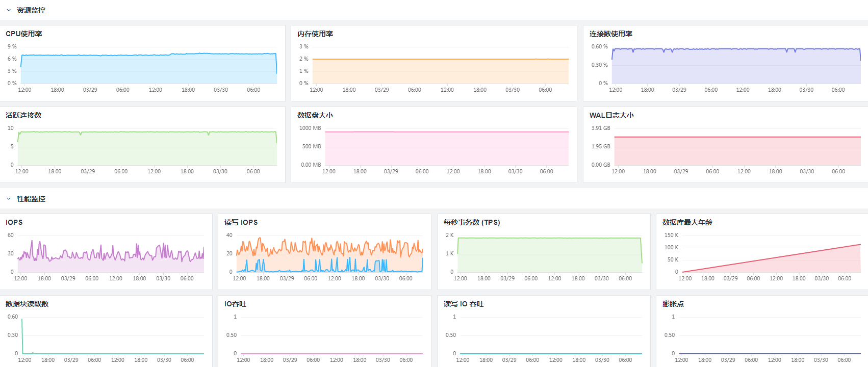The height and width of the screenshot is (367, 868).
Task: Click the 03/29 date on WAL日志大小 axis
Action: click(x=681, y=171)
